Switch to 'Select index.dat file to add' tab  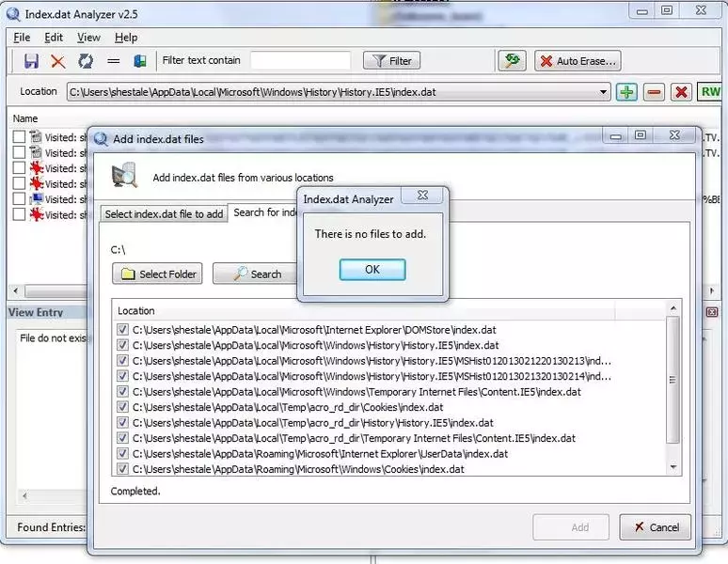pyautogui.click(x=164, y=213)
